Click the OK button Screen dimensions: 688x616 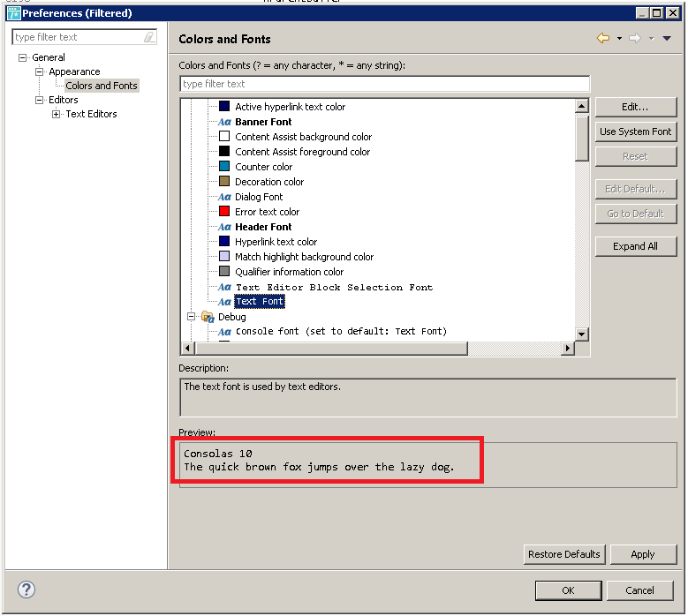point(568,590)
